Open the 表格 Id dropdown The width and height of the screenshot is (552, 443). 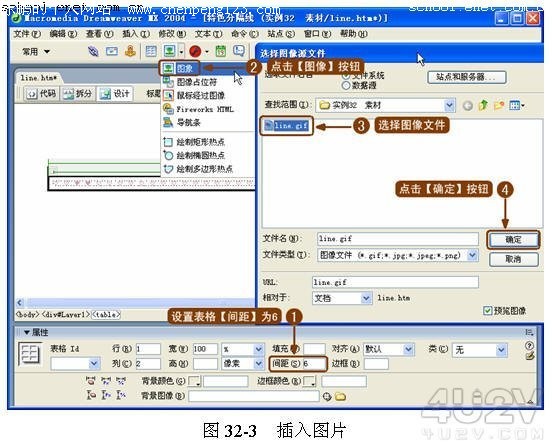pos(94,363)
